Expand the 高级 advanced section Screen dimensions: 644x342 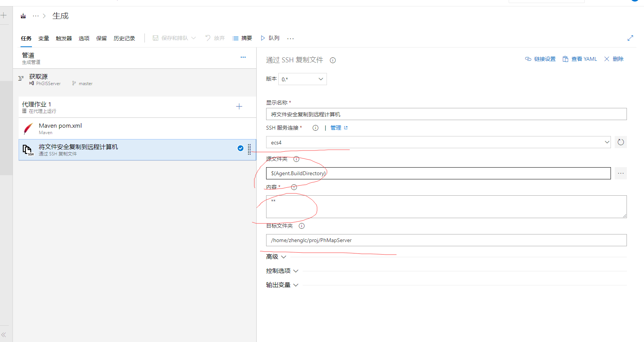(x=276, y=257)
